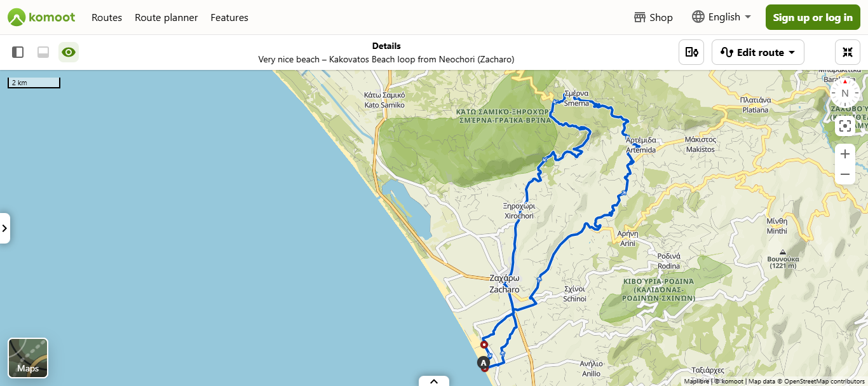This screenshot has height=386, width=868.
Task: Click the komoot logo
Action: (41, 17)
